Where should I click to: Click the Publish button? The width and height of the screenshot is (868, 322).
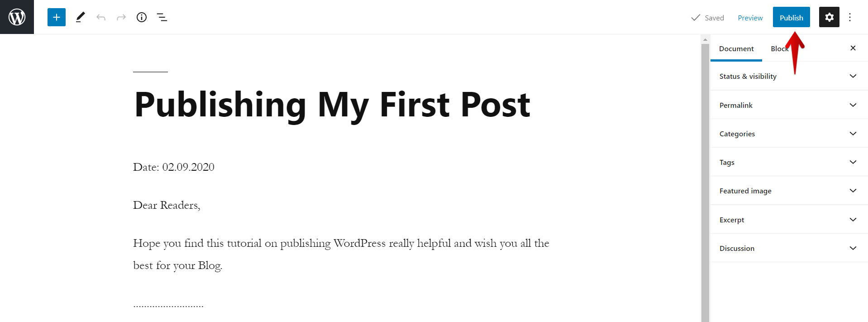791,17
